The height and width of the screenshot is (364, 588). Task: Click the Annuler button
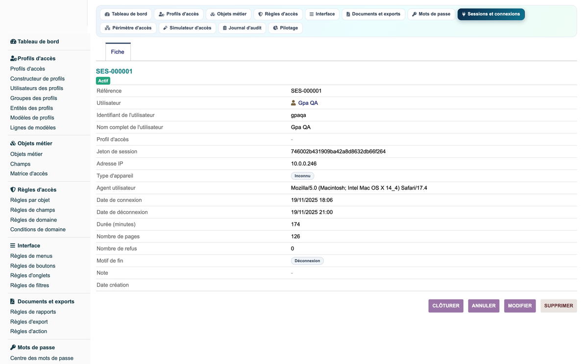[x=484, y=306]
